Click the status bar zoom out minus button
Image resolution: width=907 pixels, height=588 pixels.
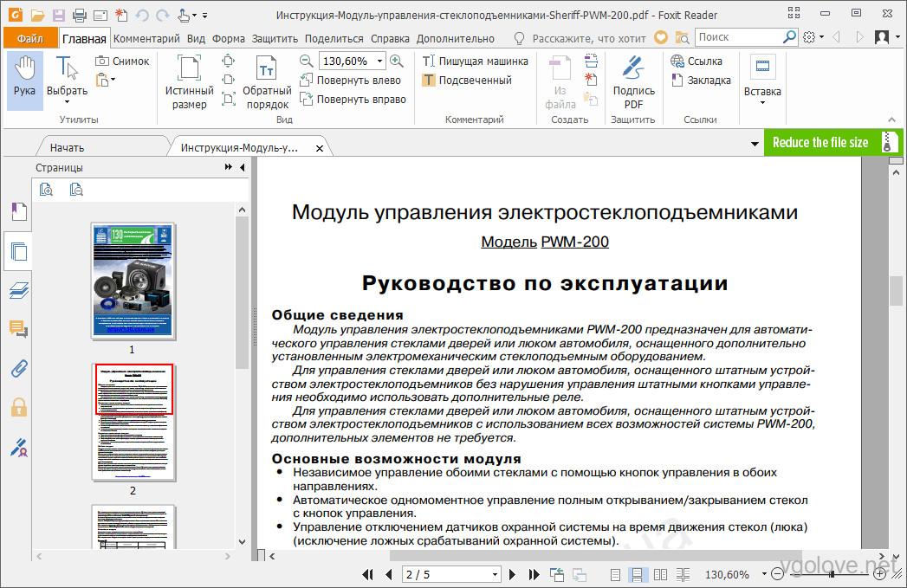tap(778, 574)
